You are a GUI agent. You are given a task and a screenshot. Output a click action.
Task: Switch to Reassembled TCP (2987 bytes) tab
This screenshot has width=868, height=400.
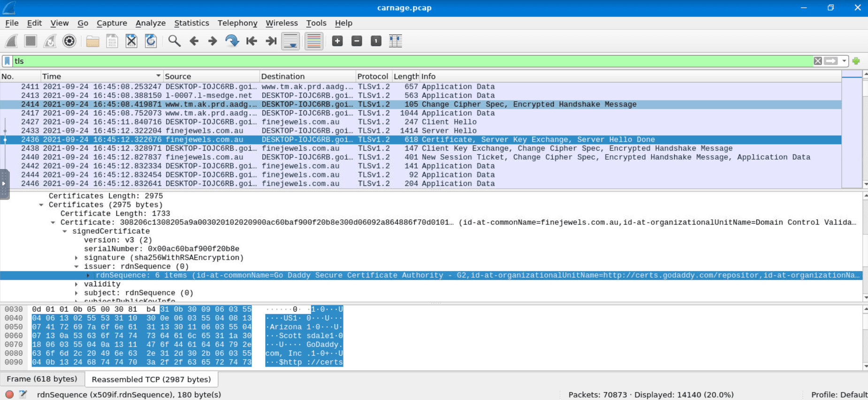click(151, 379)
